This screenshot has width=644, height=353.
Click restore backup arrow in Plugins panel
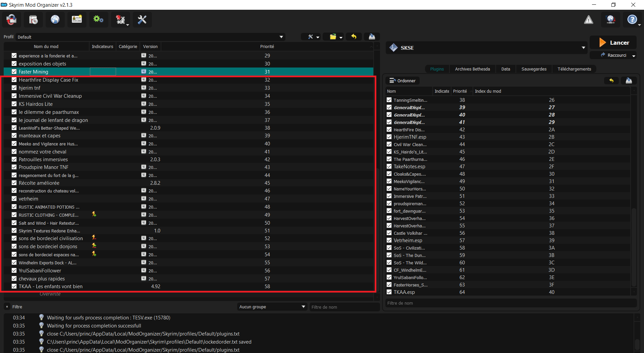pos(611,81)
